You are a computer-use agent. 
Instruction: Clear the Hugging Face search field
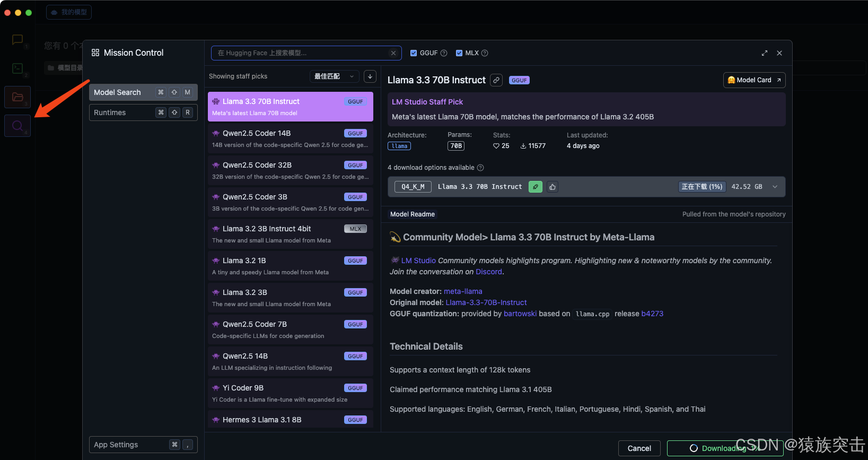click(x=393, y=53)
